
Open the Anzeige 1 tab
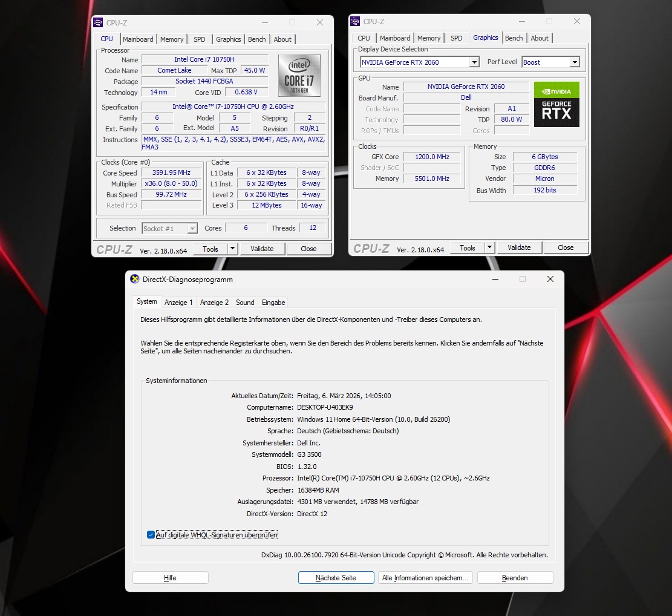[x=178, y=302]
